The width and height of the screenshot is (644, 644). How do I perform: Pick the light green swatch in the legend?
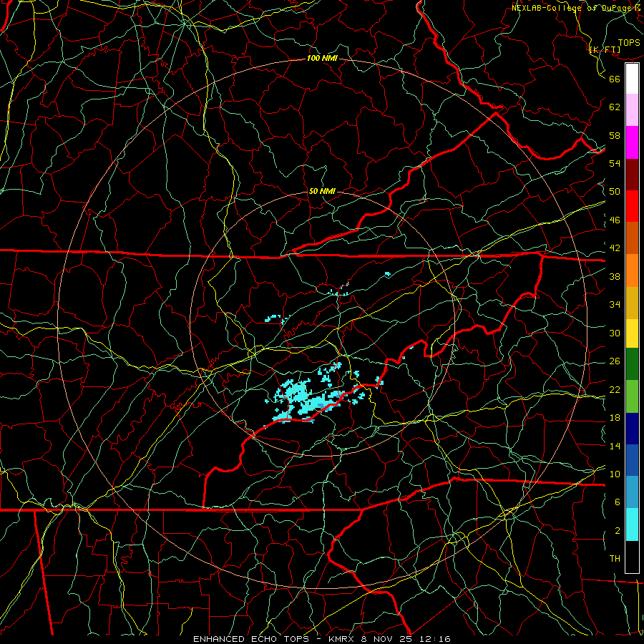click(632, 396)
